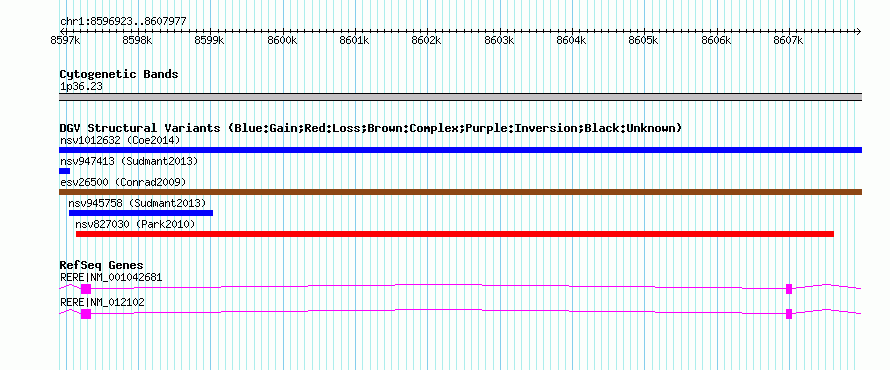
Task: Click the 8605k ruler tick label
Action: pyautogui.click(x=644, y=40)
